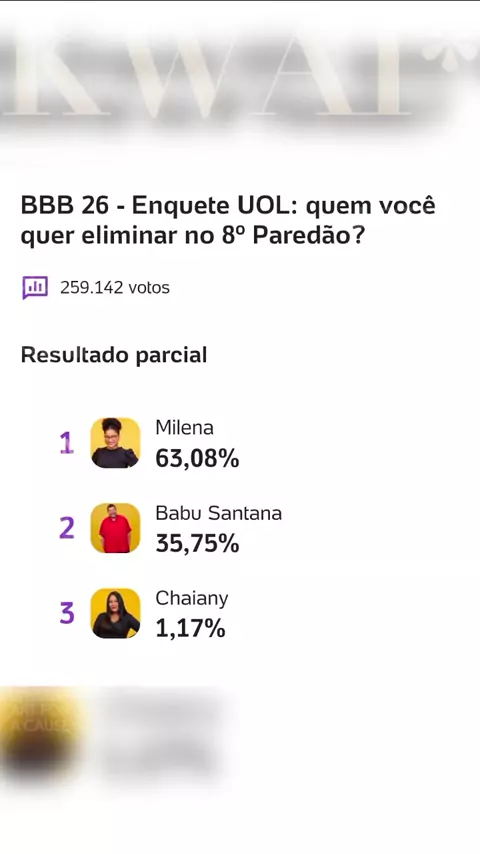Click the 1,17% result
Image resolution: width=480 pixels, height=854 pixels.
click(x=190, y=629)
